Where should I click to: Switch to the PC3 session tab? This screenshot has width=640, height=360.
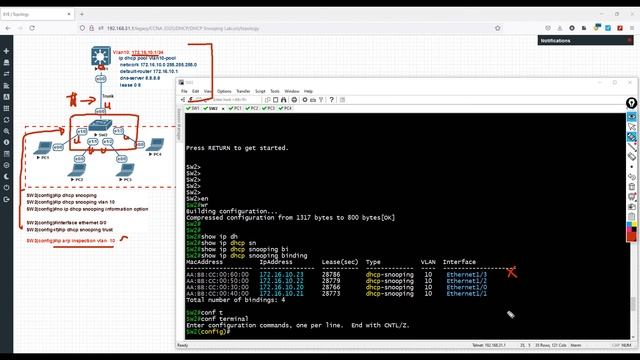click(x=268, y=109)
